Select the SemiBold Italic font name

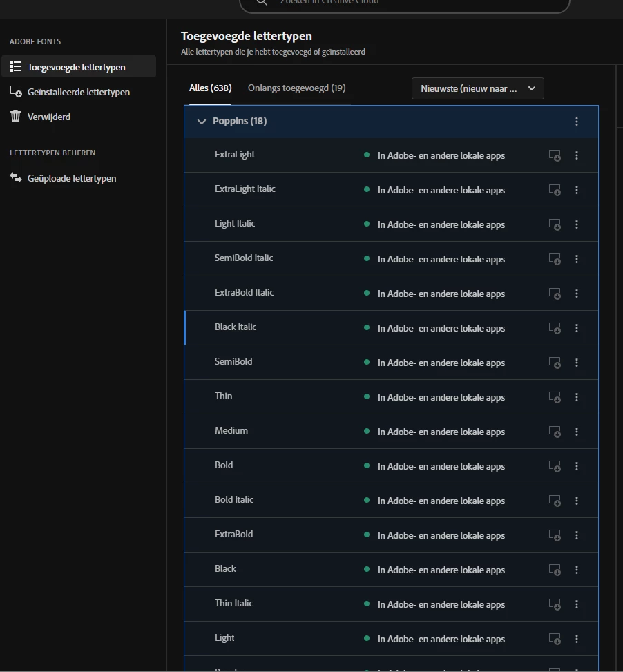[243, 258]
